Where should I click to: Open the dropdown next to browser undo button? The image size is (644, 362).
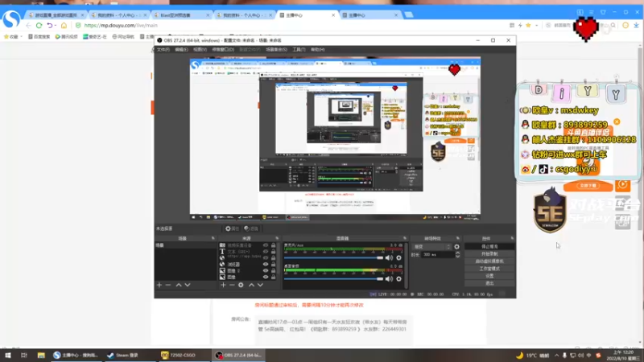(x=56, y=26)
